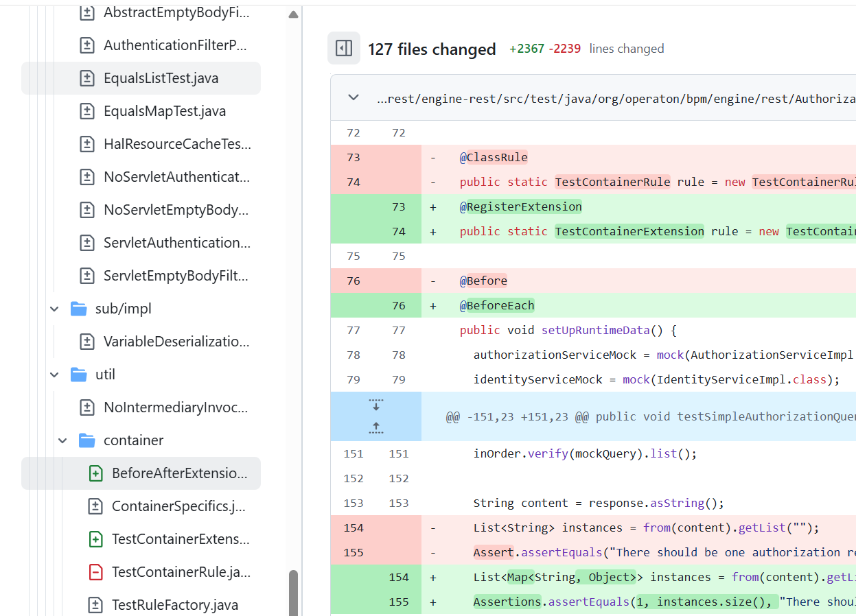Click the container folder icon
Image resolution: width=856 pixels, height=616 pixels.
(86, 440)
